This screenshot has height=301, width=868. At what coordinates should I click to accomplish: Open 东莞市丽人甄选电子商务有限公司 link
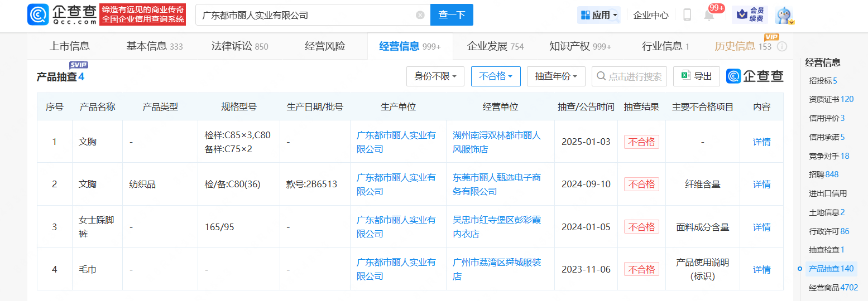click(x=496, y=185)
